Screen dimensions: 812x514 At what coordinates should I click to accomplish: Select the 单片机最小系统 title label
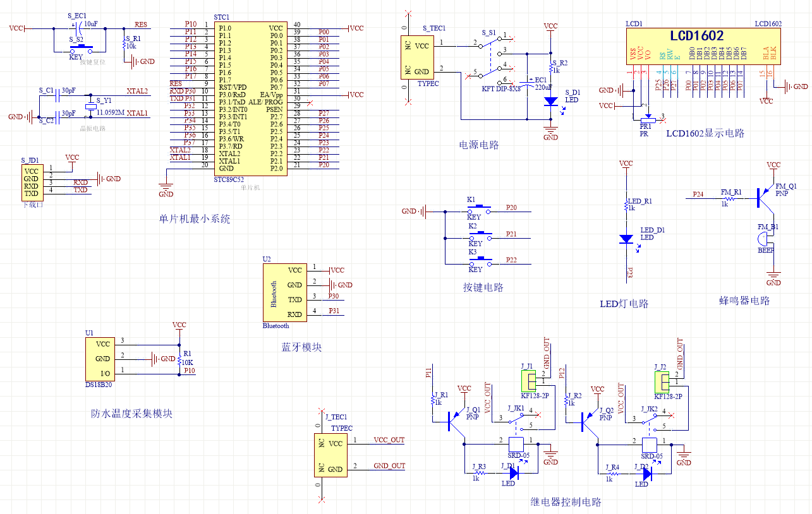pyautogui.click(x=195, y=219)
